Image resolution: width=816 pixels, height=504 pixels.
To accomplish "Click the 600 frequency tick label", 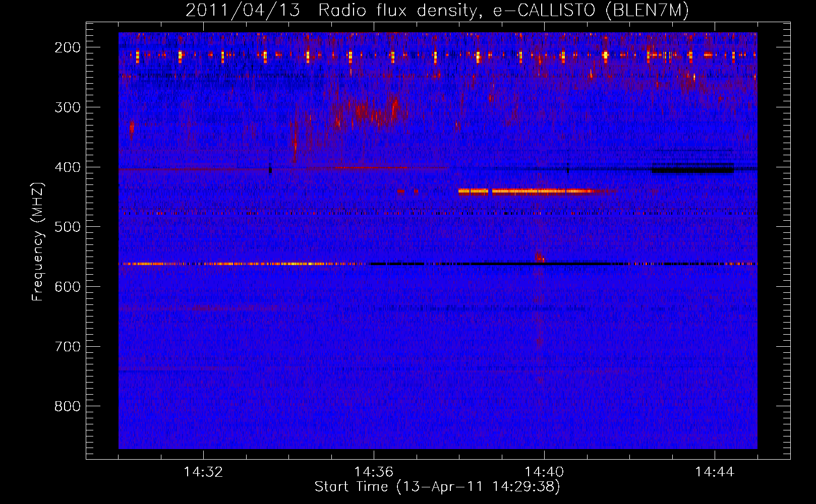I will [68, 287].
